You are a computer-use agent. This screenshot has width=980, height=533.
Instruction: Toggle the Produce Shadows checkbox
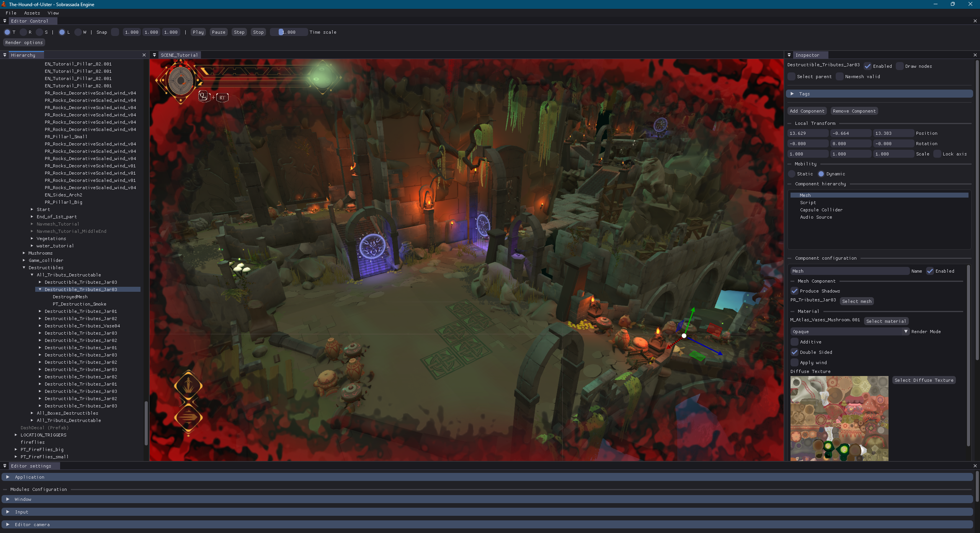coord(795,291)
